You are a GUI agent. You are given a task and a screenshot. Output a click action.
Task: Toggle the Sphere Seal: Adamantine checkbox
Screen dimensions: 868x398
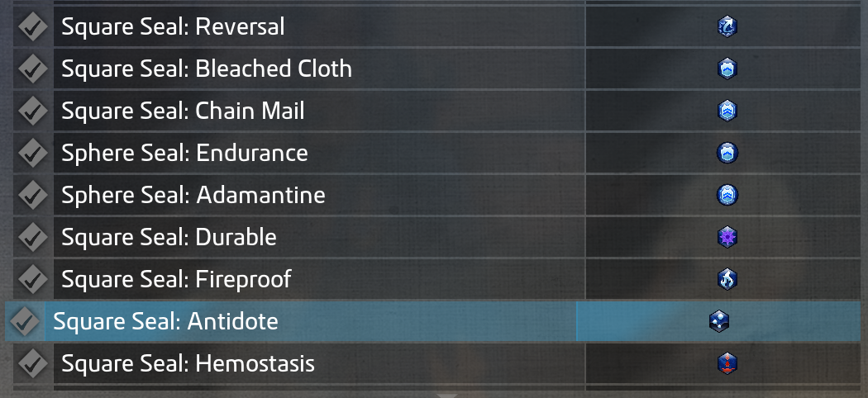tap(32, 195)
